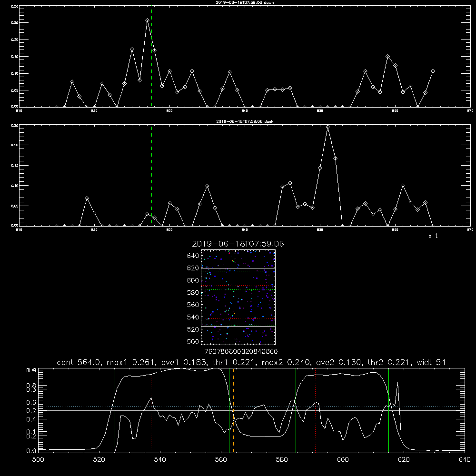This screenshot has height=476, width=476.
Task: Click the right green dashed line in dusk plot
Action: click(263, 175)
